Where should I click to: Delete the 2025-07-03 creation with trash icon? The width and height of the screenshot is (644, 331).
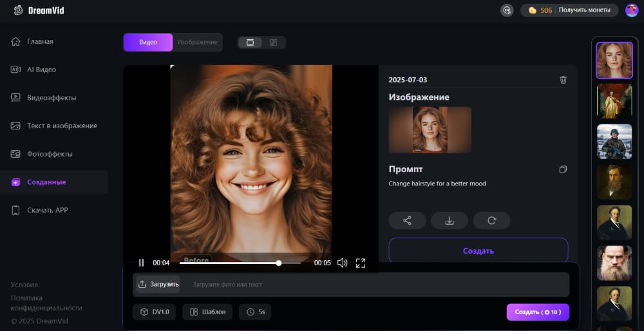click(x=563, y=80)
